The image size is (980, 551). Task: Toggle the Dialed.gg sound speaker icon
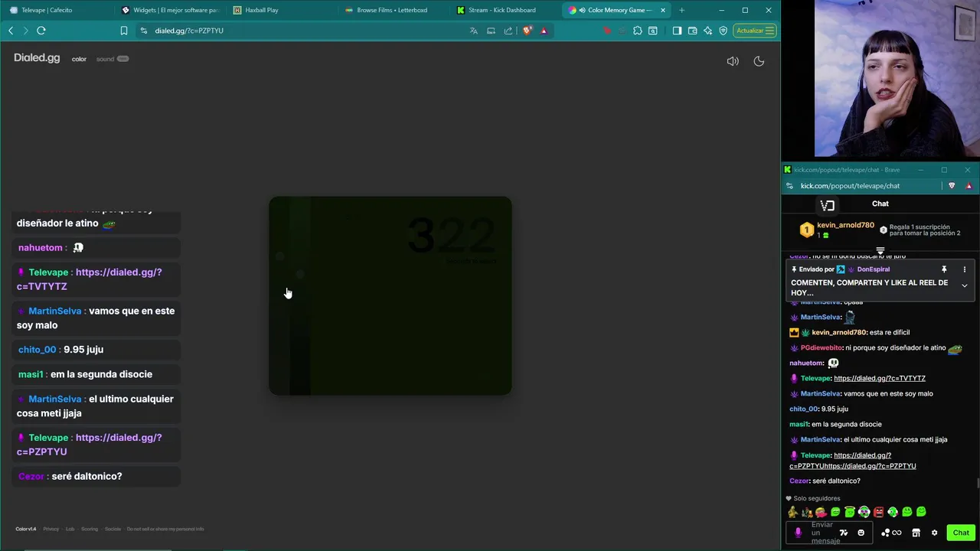click(x=733, y=61)
